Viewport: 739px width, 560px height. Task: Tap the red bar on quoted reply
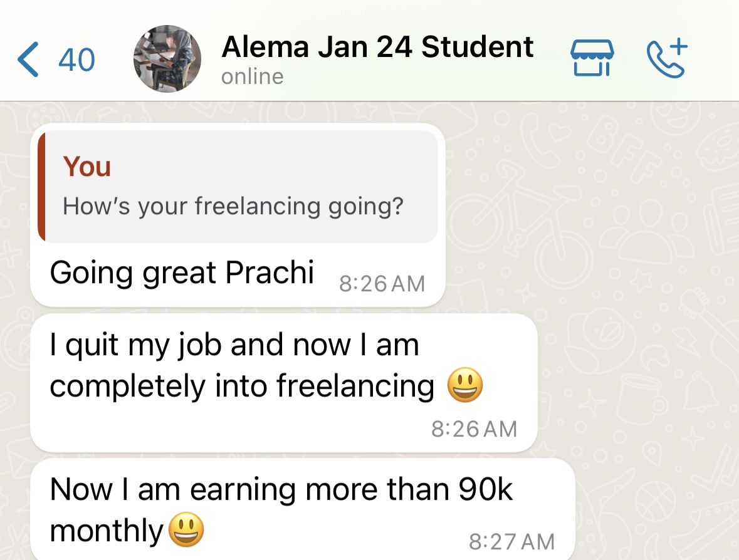point(41,187)
